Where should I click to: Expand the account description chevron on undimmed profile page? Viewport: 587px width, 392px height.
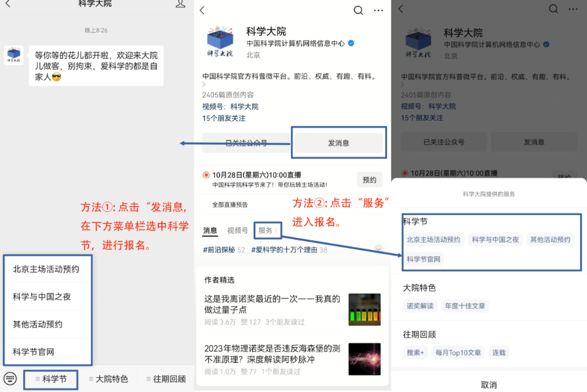[x=204, y=85]
